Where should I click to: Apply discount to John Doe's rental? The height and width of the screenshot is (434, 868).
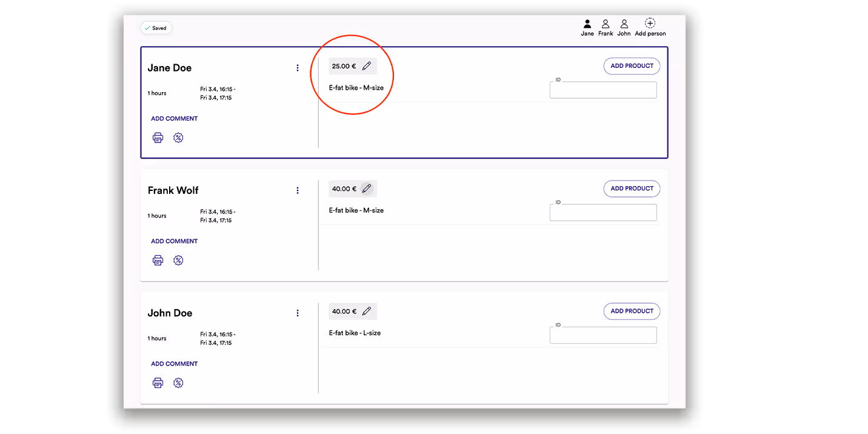point(178,382)
